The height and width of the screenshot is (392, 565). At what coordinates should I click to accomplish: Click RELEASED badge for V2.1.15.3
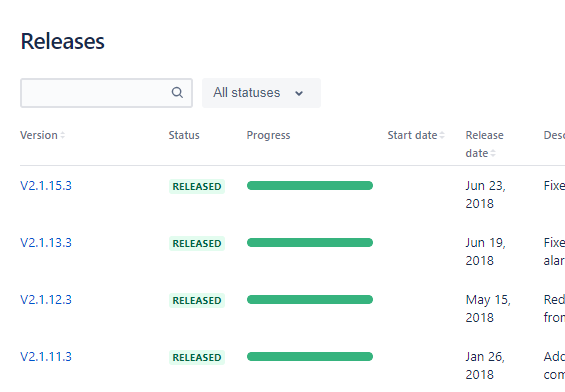197,187
